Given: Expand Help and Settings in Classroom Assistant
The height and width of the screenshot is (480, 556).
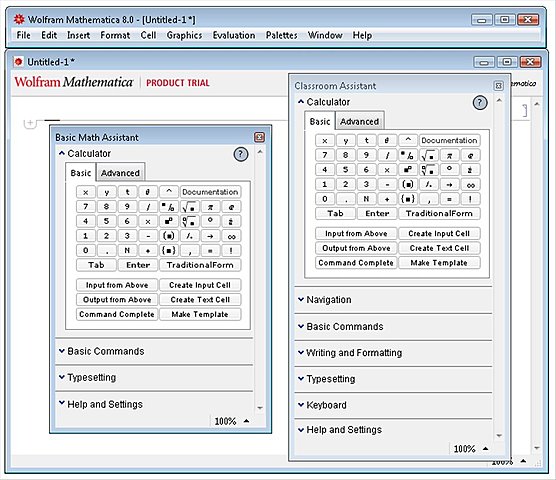Looking at the screenshot, I should coord(301,430).
